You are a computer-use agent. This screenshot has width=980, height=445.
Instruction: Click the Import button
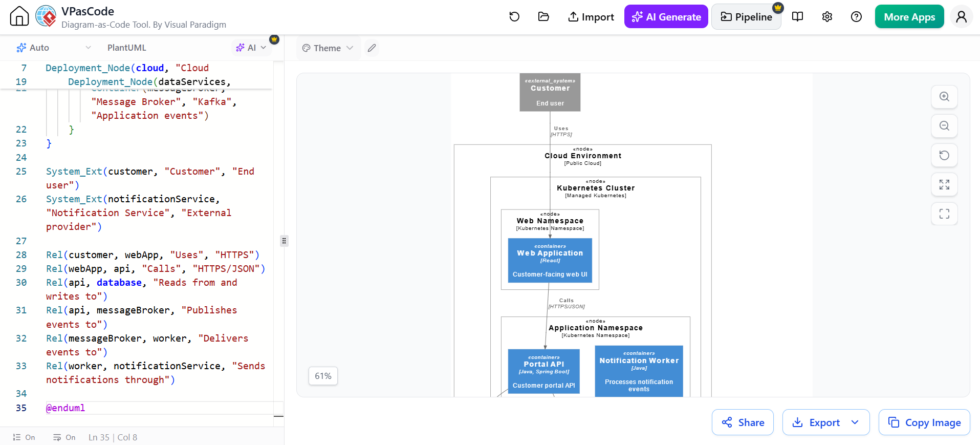(x=591, y=17)
